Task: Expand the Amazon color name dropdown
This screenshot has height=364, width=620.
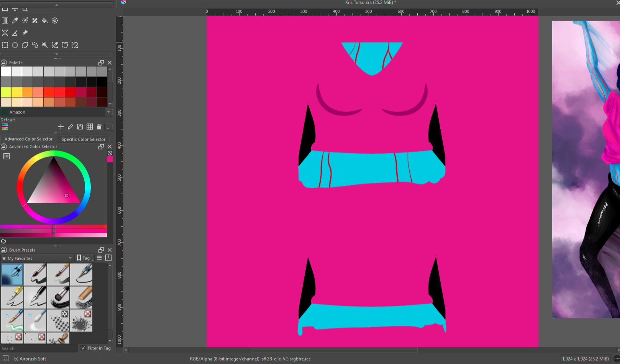Action: click(108, 112)
